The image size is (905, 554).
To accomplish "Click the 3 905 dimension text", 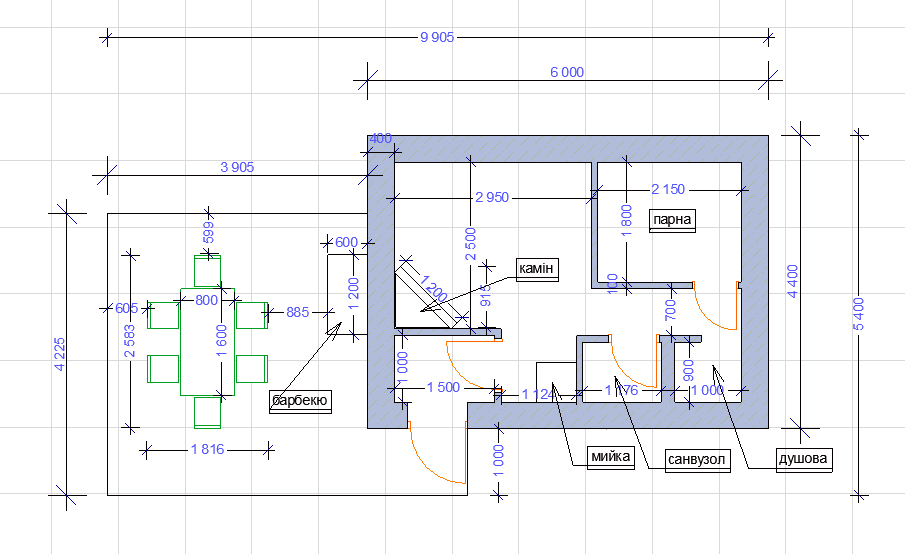I will click(237, 167).
